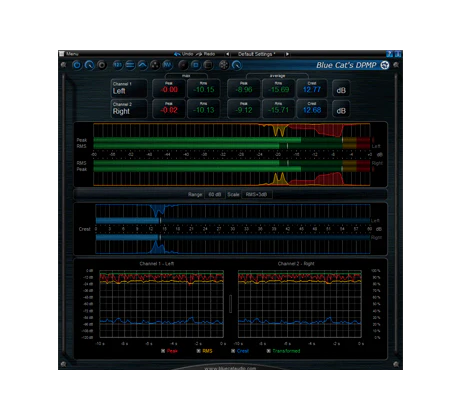The height and width of the screenshot is (416, 460).
Task: Click the average Peak value -8.96
Action: coord(244,88)
